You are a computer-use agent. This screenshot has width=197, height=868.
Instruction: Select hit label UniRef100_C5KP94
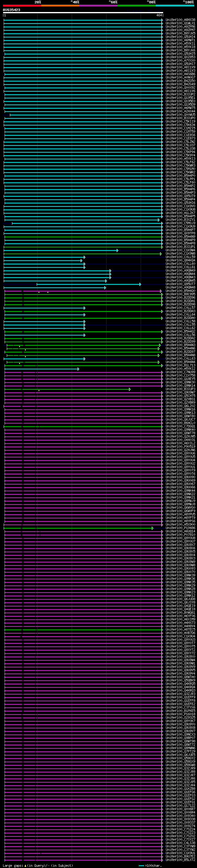(180, 152)
